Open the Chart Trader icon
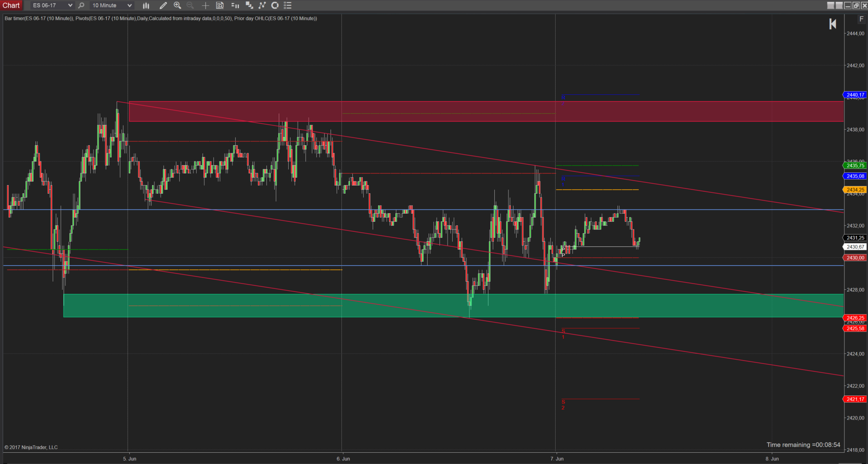The height and width of the screenshot is (464, 868). pos(235,5)
